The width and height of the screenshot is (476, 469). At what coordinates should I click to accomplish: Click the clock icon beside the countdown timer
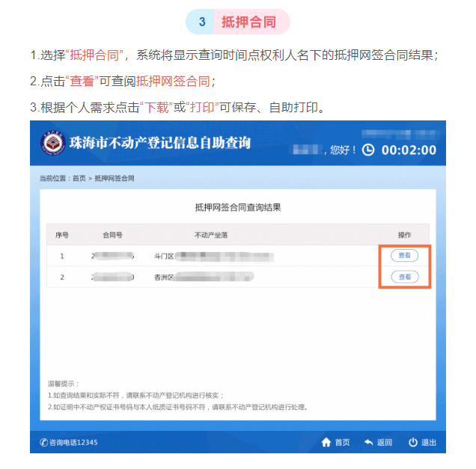[368, 150]
